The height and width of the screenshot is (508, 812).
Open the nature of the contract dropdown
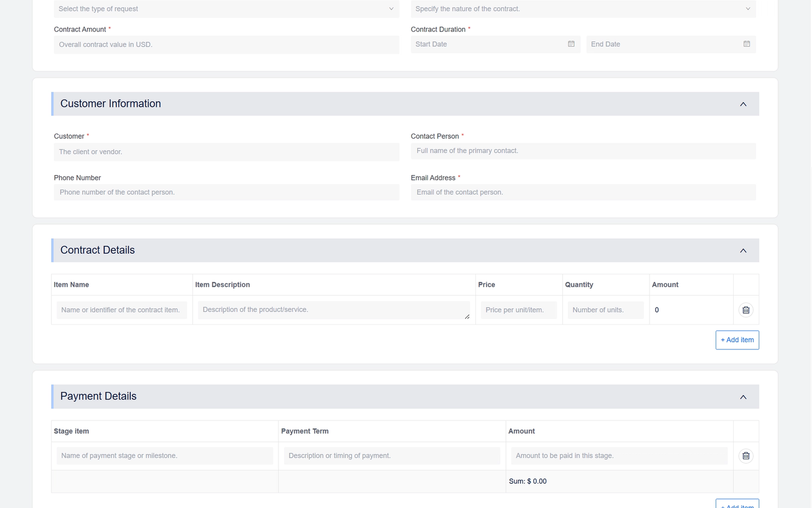(x=583, y=8)
